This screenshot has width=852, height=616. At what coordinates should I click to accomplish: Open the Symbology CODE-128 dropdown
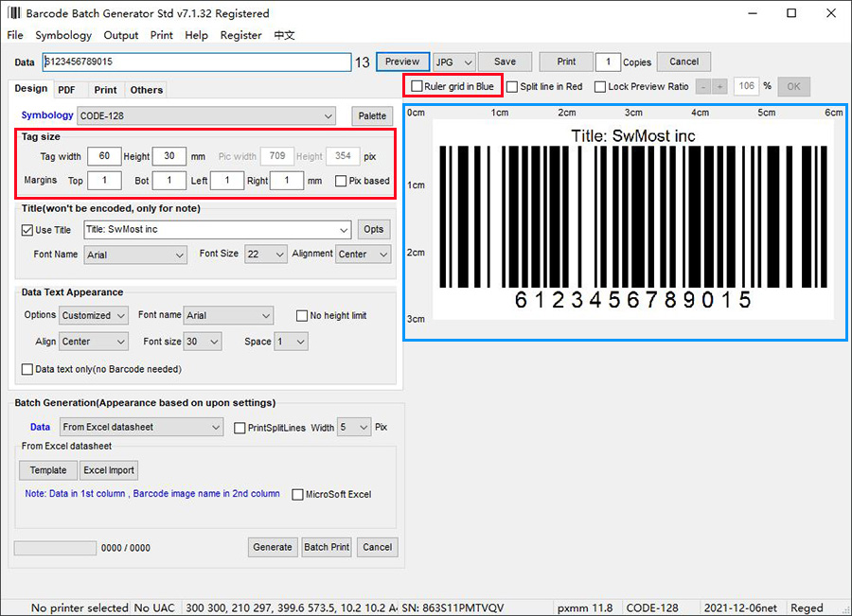click(206, 115)
